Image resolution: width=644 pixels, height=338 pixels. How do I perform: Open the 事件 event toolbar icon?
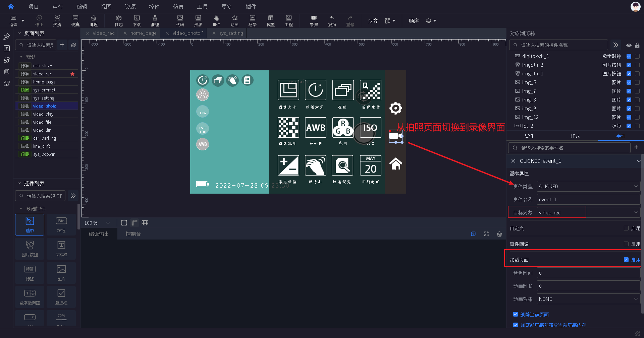[216, 20]
